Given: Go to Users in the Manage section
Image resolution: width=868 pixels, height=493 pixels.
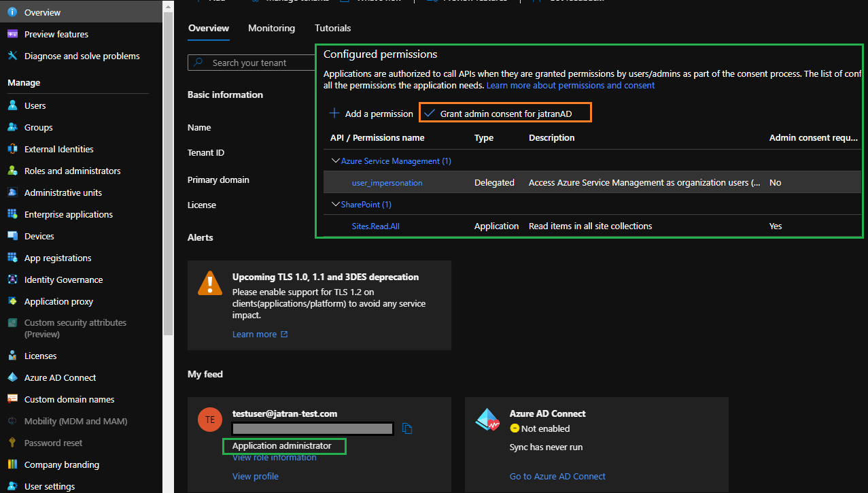Looking at the screenshot, I should click(35, 105).
